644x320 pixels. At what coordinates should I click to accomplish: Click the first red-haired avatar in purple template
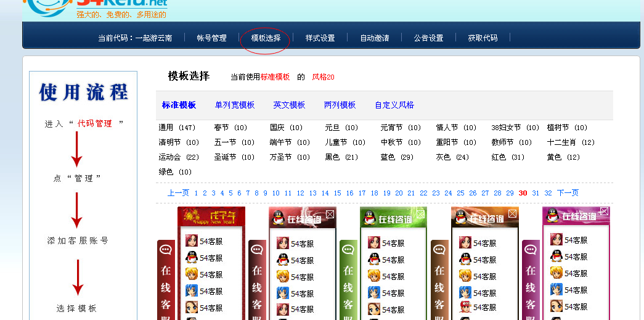pyautogui.click(x=556, y=239)
